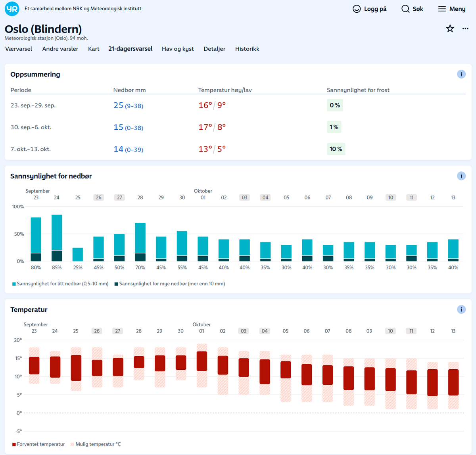Open the three-dot more options menu
The image size is (476, 455).
(x=465, y=29)
